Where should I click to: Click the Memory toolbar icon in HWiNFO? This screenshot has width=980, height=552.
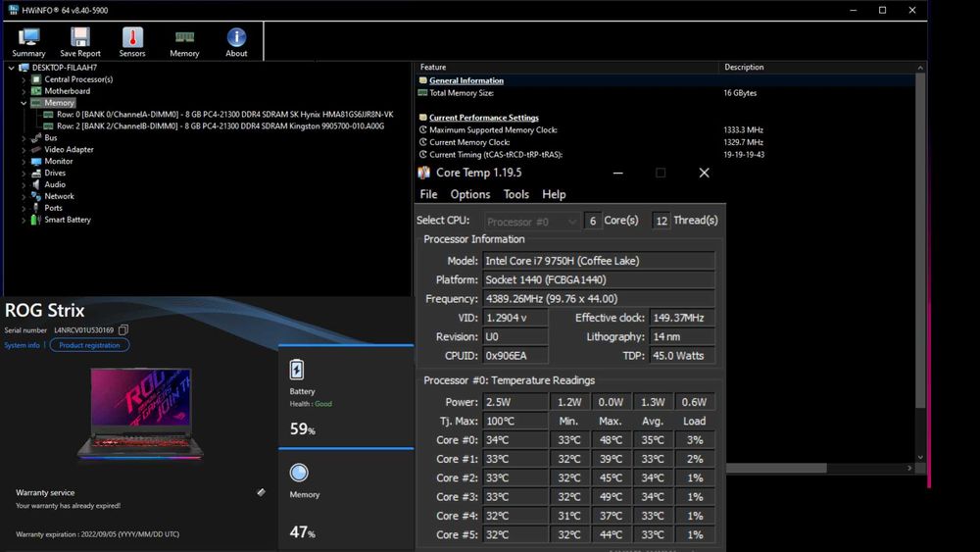pyautogui.click(x=184, y=42)
